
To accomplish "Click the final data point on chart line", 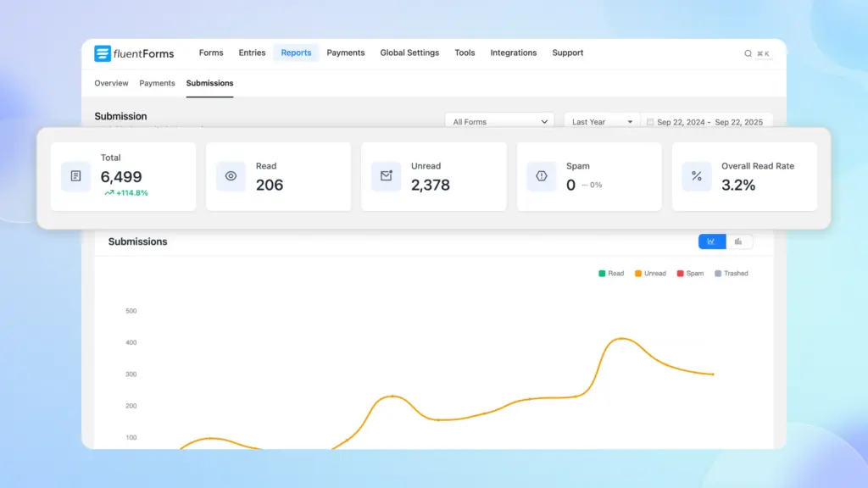I will point(713,374).
